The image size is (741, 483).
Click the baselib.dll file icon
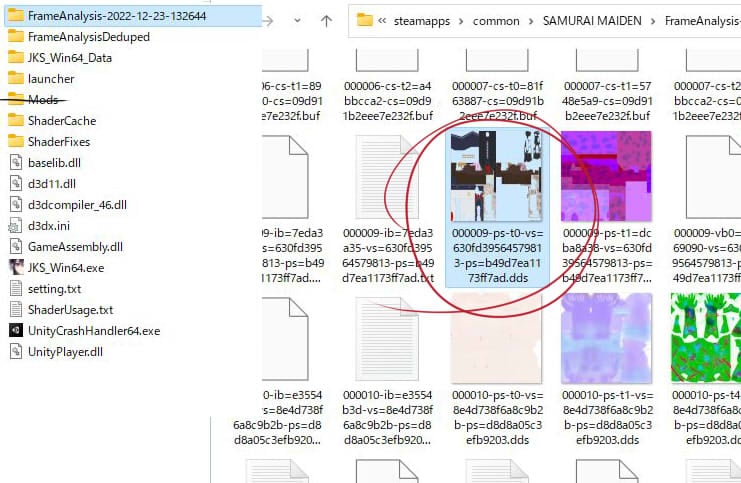click(x=16, y=163)
